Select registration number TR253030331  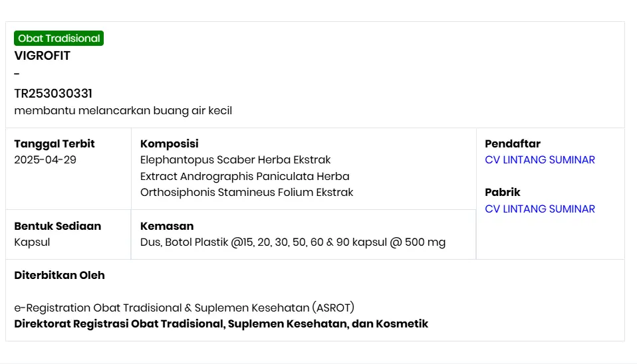point(53,94)
